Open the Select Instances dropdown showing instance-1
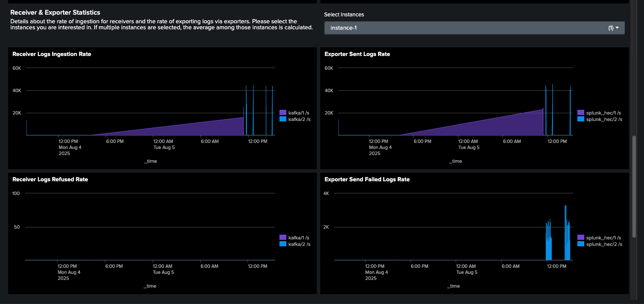This screenshot has height=304, width=644. click(x=474, y=28)
